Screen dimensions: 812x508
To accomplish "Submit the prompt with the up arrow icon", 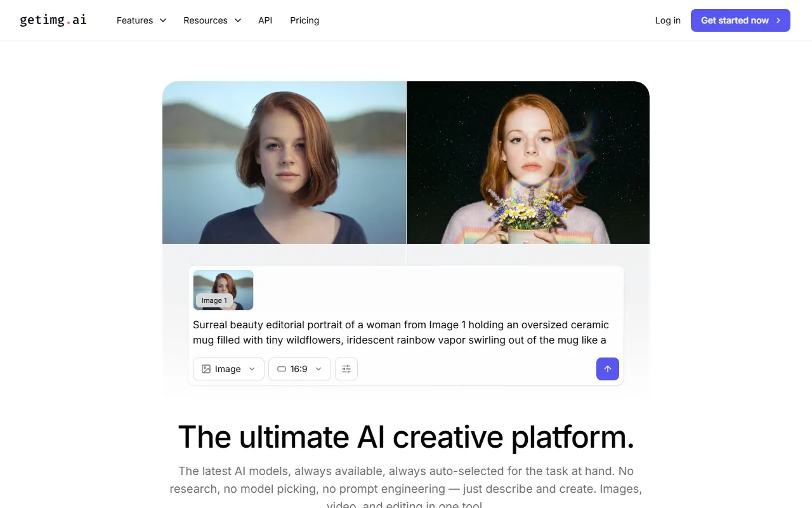I will [x=607, y=369].
